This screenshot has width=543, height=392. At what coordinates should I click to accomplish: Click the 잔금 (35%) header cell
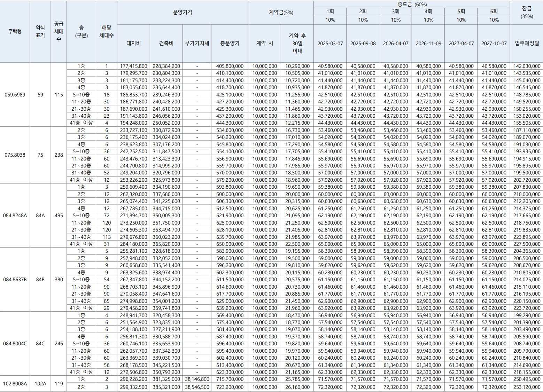[x=527, y=13]
